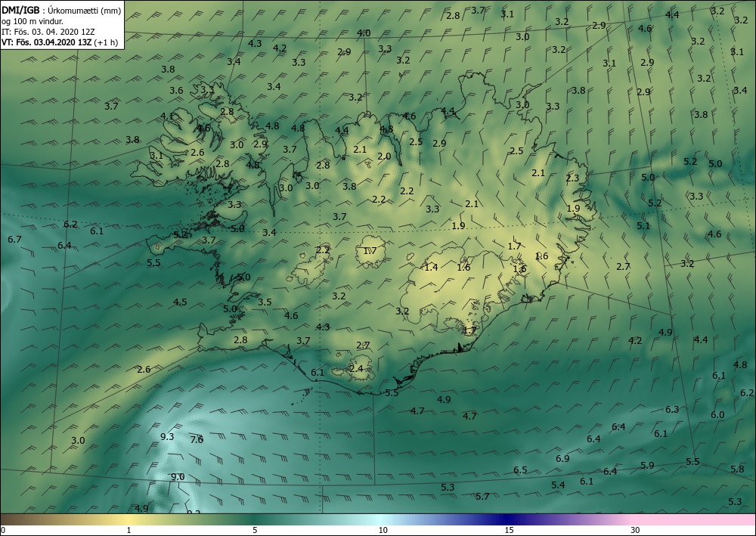Click the 6.9 value in the southeast sea
The image size is (756, 536).
tap(562, 458)
